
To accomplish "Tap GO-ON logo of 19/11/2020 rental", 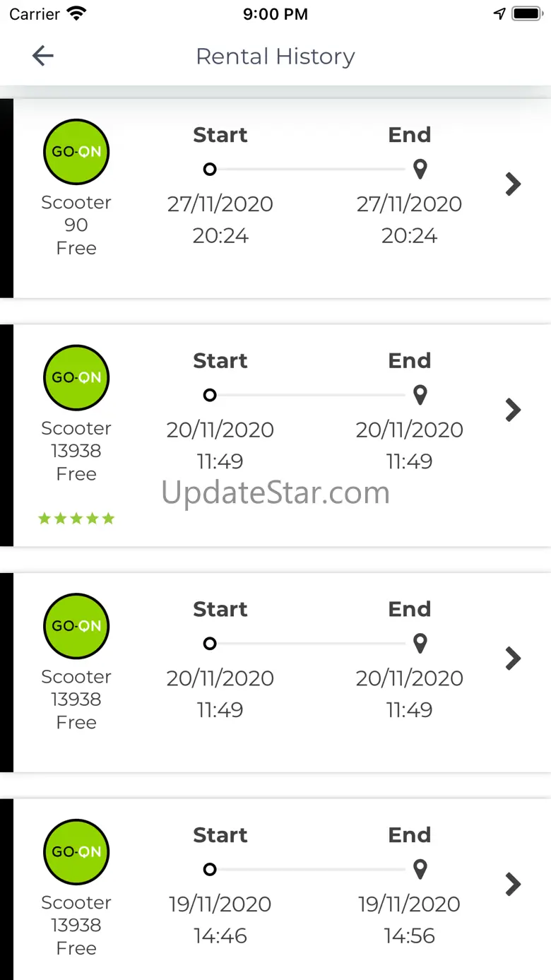I will click(76, 851).
